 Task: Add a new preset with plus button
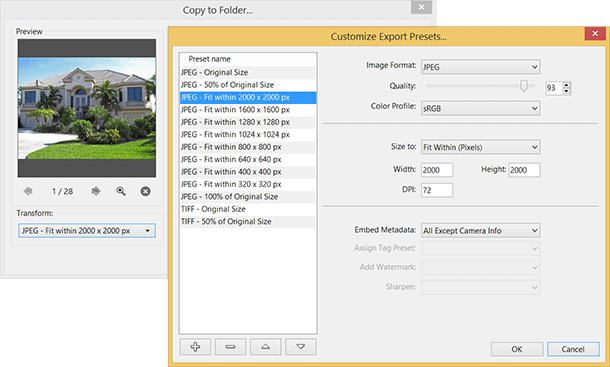tap(195, 347)
